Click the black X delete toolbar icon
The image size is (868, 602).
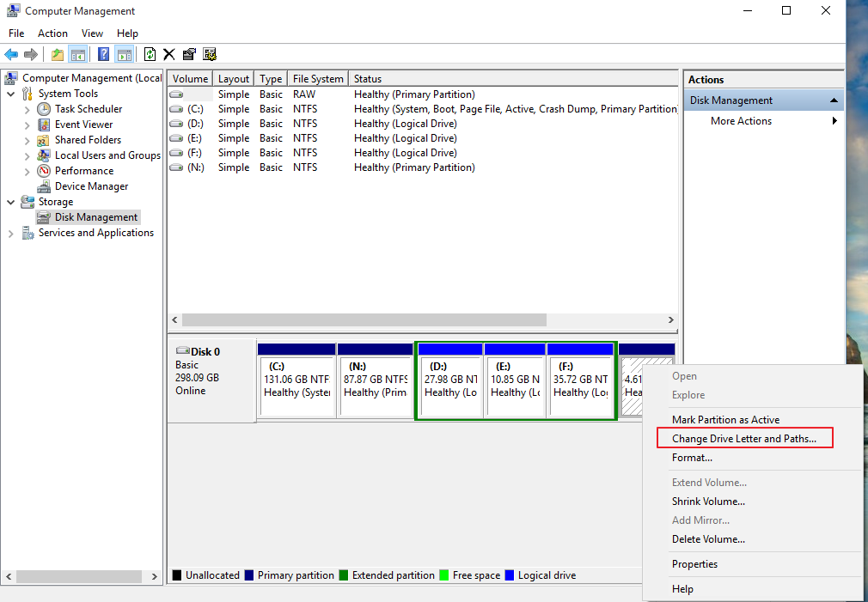(x=168, y=54)
